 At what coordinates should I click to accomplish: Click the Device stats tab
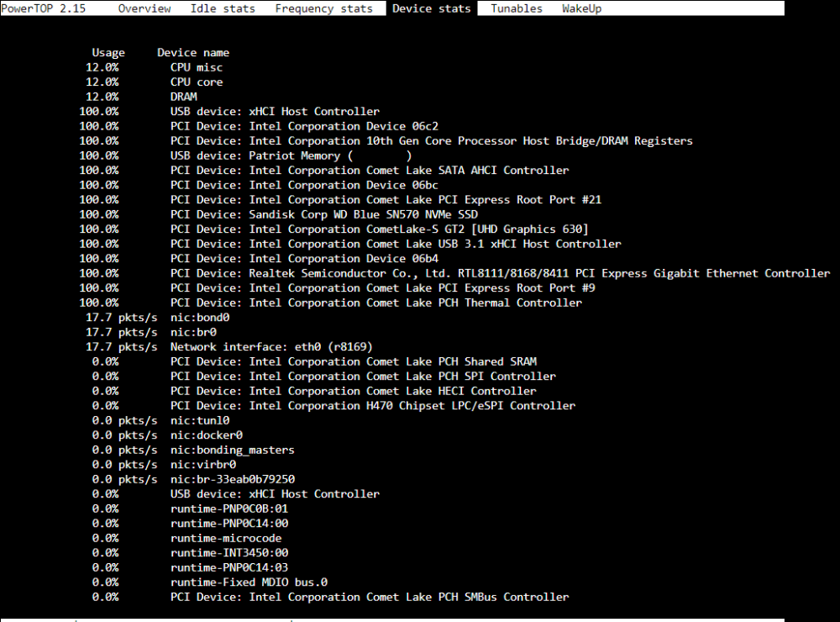(431, 8)
